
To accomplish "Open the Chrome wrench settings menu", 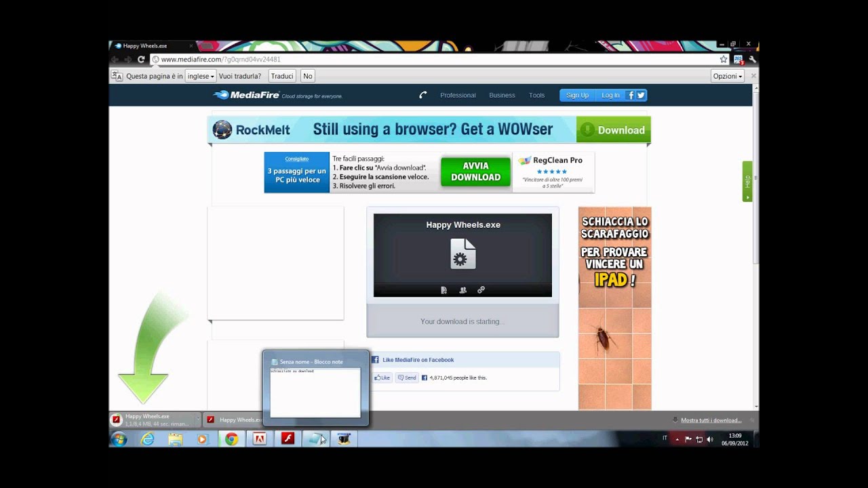I will (x=752, y=60).
